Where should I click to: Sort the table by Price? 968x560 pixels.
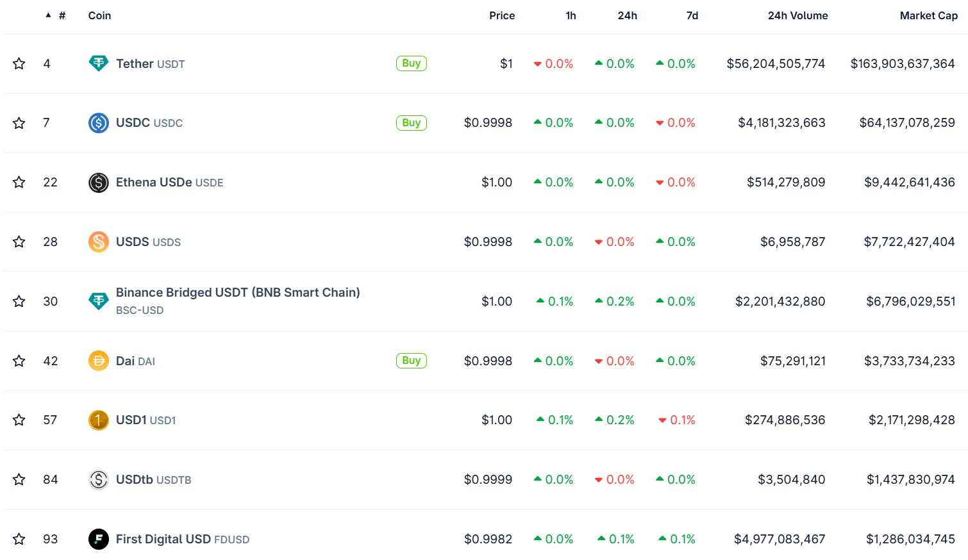pyautogui.click(x=502, y=15)
